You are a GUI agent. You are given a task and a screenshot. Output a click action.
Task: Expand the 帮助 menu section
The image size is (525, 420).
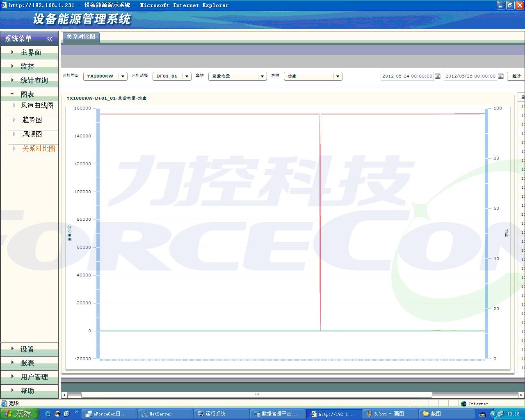(x=29, y=391)
